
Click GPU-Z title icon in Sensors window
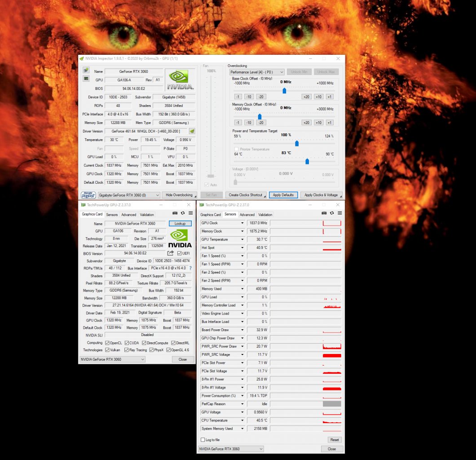click(202, 205)
